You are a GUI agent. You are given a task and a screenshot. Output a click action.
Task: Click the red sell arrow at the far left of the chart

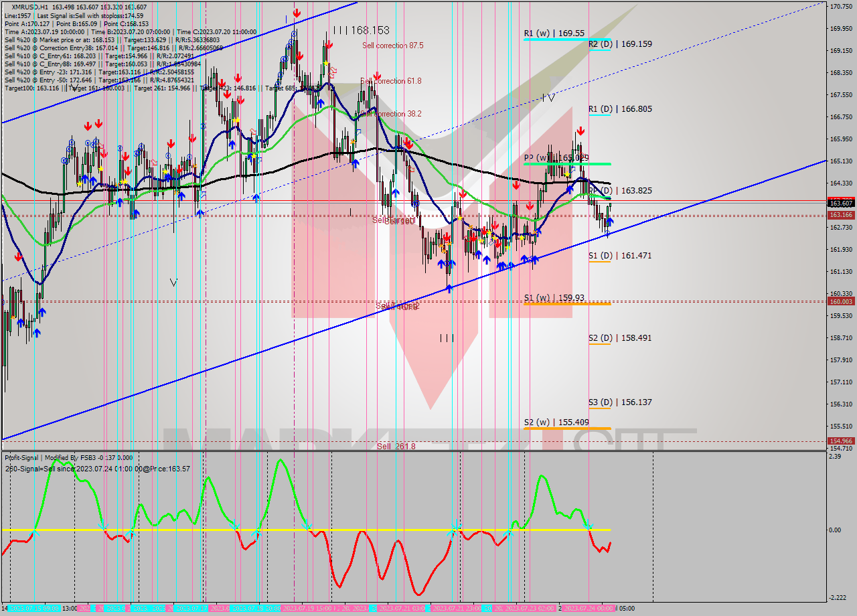[x=18, y=258]
